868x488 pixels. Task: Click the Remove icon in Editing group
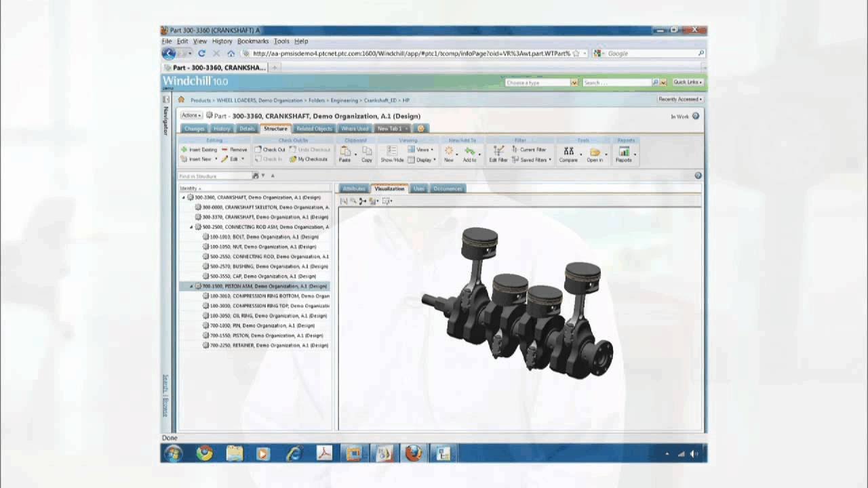[224, 150]
